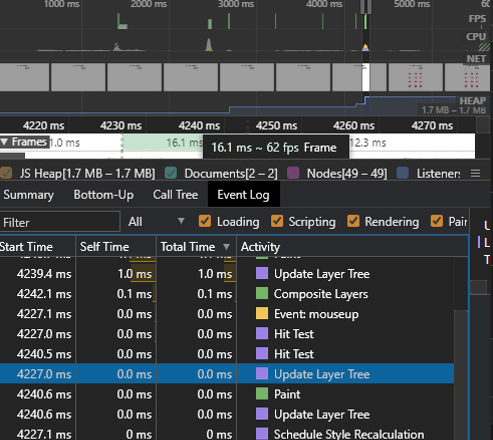Sort by the Start Time column
This screenshot has height=440, width=493.
pos(37,247)
